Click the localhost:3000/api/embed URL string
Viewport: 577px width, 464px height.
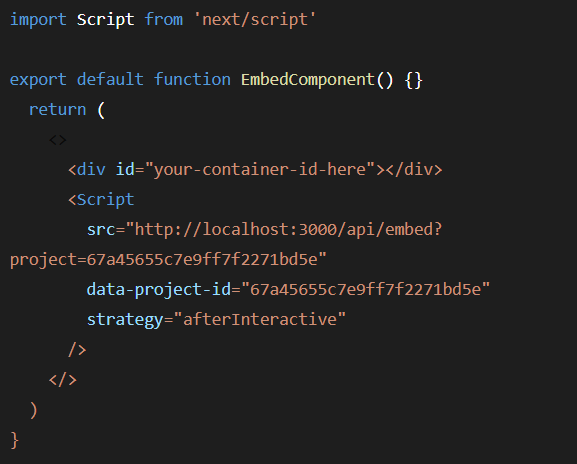point(284,230)
